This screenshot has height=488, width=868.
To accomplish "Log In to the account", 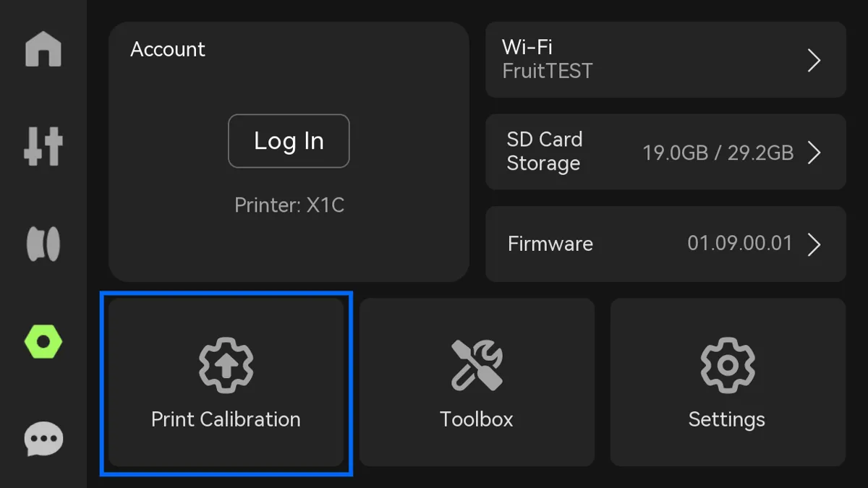I will coord(289,141).
